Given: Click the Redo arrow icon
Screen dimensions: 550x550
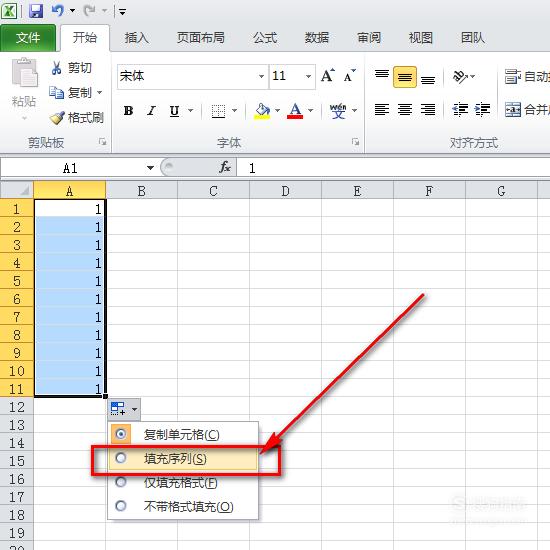Looking at the screenshot, I should pos(90,11).
